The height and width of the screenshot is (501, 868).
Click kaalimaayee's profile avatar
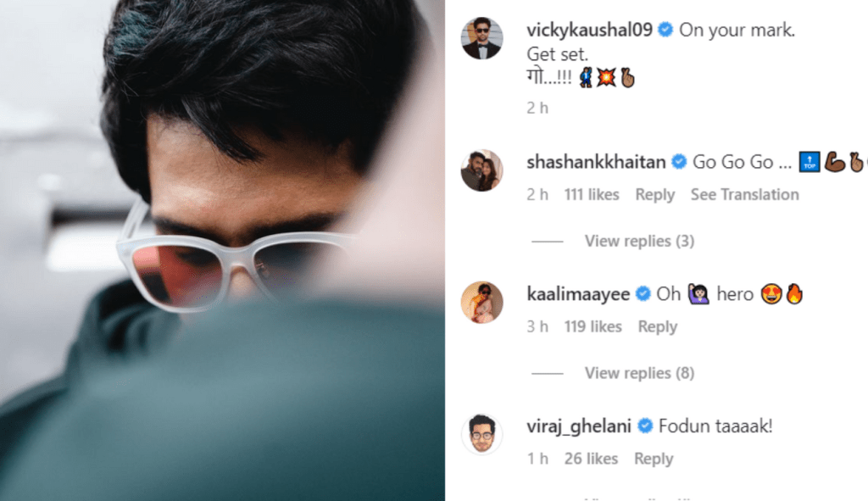point(481,303)
